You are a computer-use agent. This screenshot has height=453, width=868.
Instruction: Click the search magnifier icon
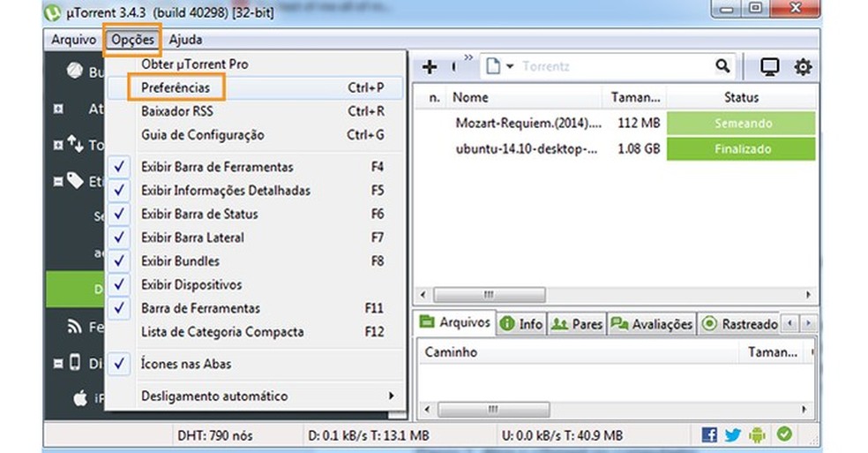[722, 66]
